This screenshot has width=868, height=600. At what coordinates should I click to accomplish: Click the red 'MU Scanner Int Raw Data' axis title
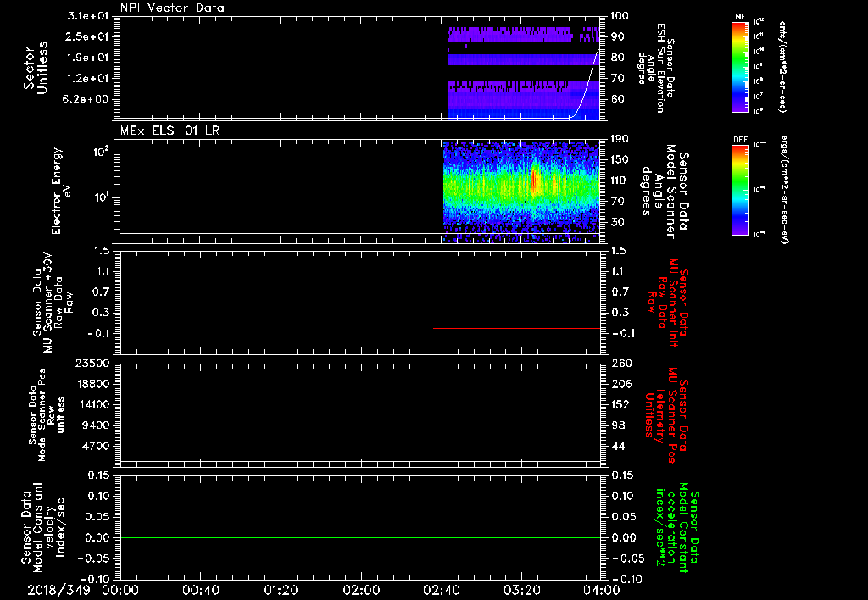point(668,303)
